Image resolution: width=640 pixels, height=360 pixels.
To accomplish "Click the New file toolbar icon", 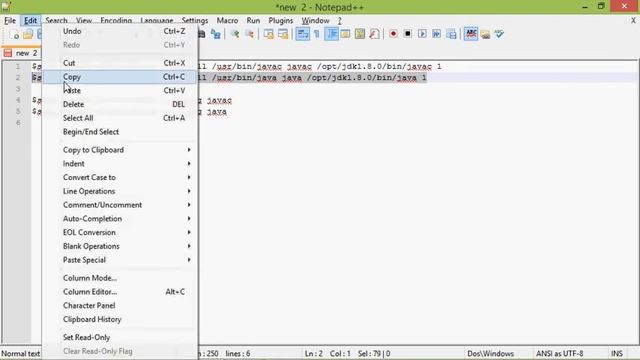I will point(14,34).
